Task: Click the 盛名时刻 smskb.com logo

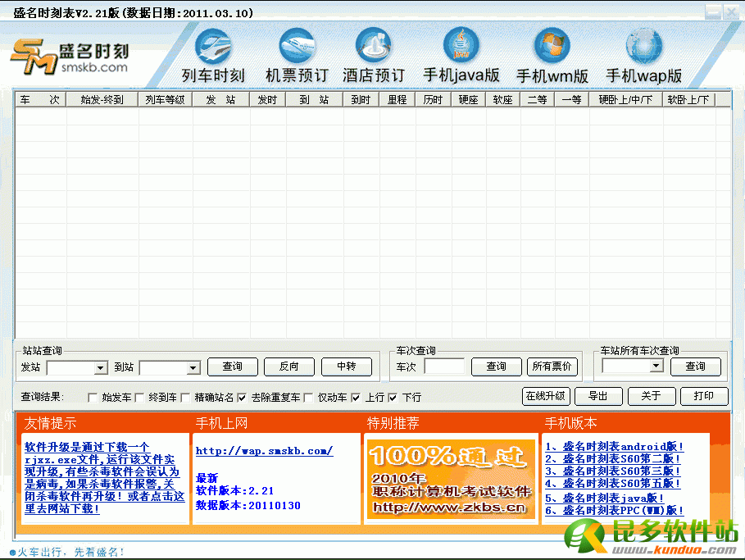Action: [x=70, y=57]
